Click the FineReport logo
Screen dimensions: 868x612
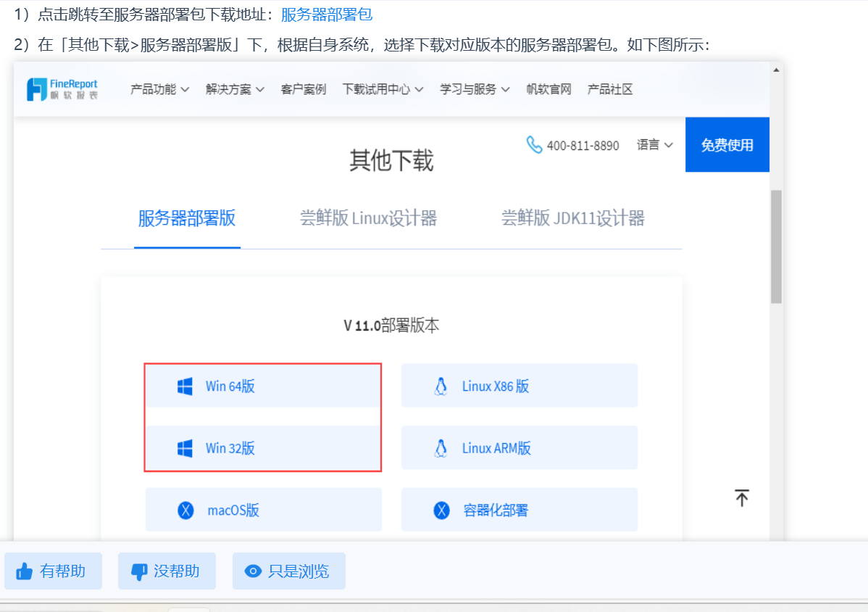(62, 89)
